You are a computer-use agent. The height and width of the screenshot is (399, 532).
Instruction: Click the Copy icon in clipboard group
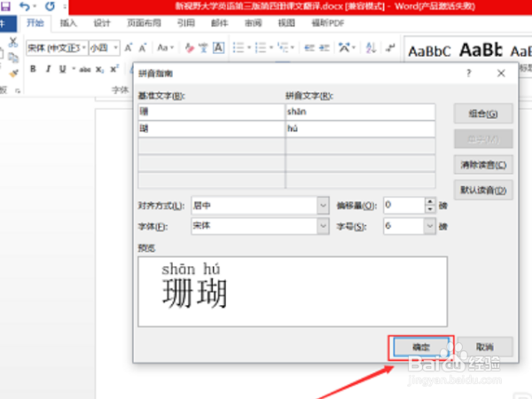[13, 58]
